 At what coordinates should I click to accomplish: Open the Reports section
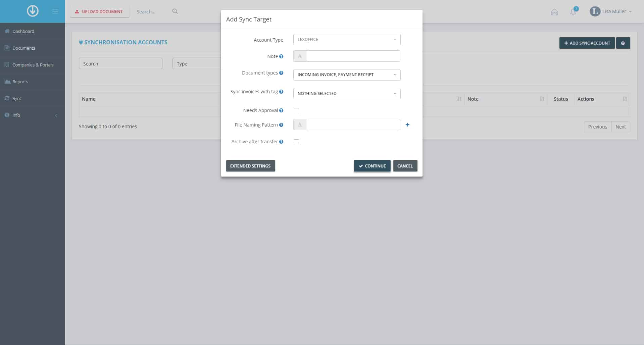(33, 82)
